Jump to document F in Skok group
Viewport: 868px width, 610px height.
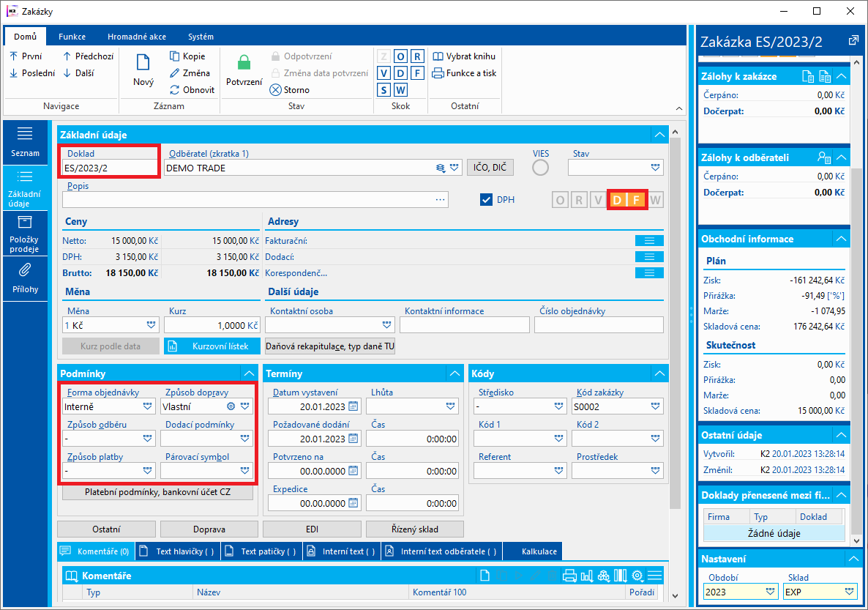[417, 73]
